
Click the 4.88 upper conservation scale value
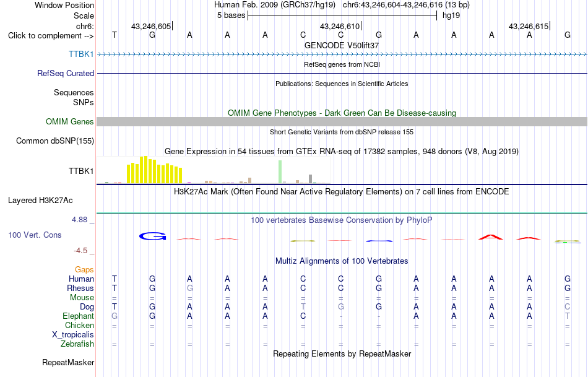tap(80, 219)
